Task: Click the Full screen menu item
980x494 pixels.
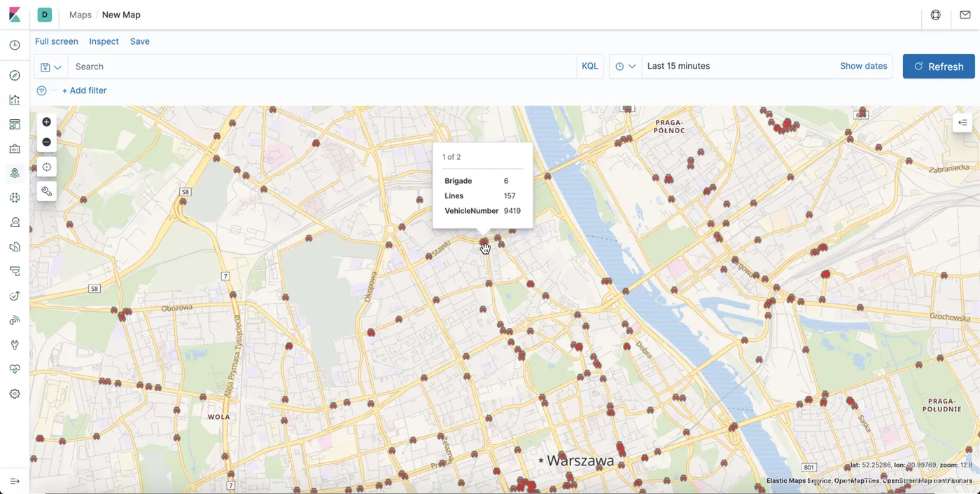Action: pyautogui.click(x=57, y=41)
